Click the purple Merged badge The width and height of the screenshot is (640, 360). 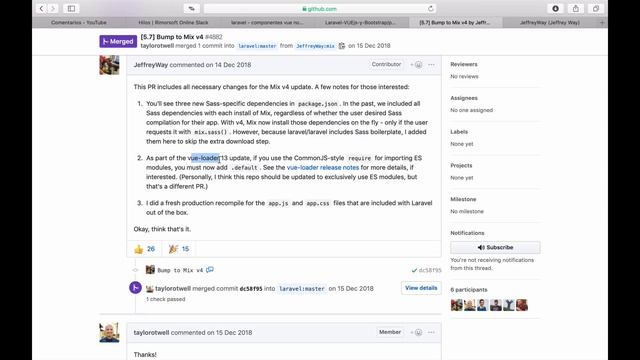point(118,41)
